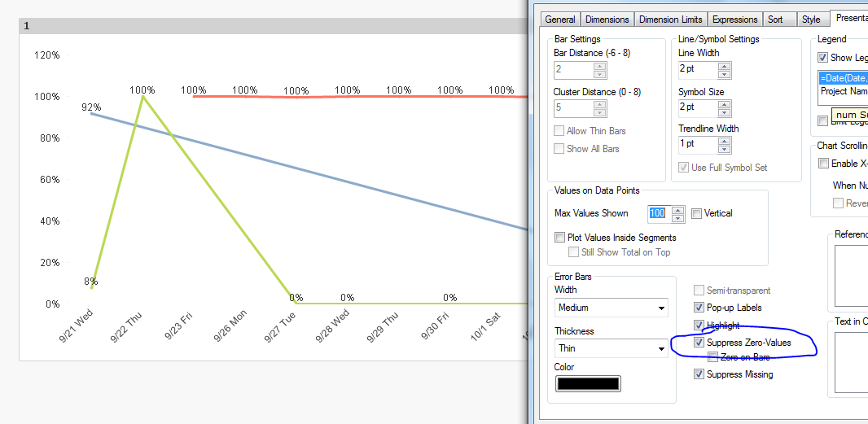Enable Plot Values Inside Segments
The image size is (868, 424).
559,238
